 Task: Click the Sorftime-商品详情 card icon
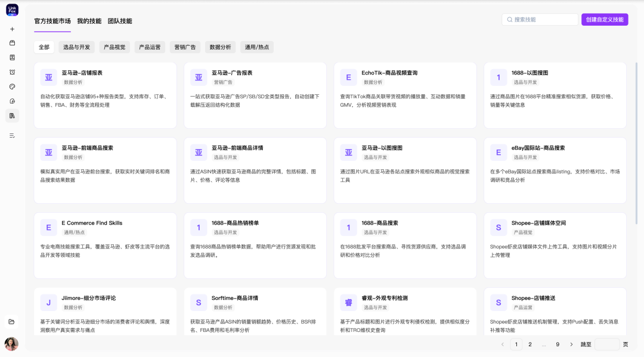click(x=199, y=303)
